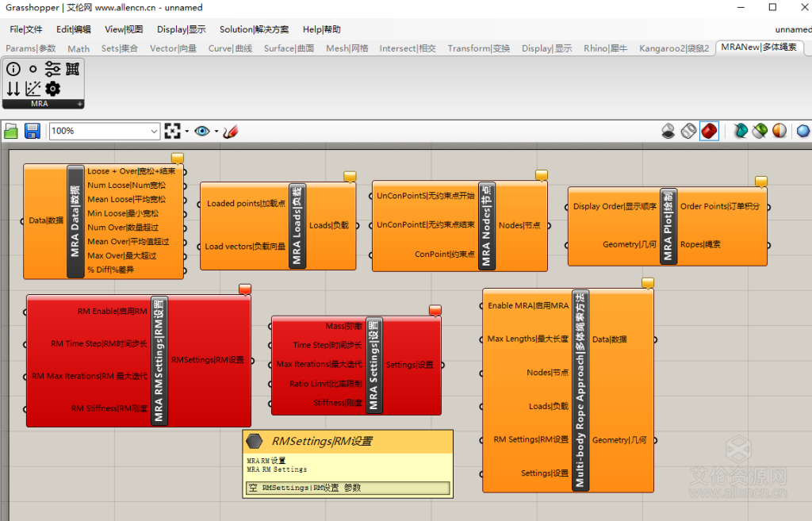Toggle the red shaded preview mode

(710, 131)
